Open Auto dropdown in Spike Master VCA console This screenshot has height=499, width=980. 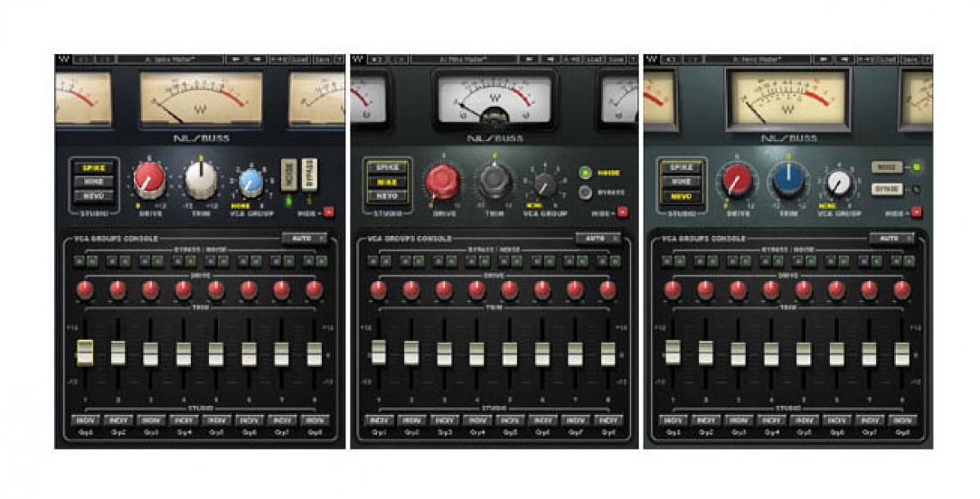[304, 238]
